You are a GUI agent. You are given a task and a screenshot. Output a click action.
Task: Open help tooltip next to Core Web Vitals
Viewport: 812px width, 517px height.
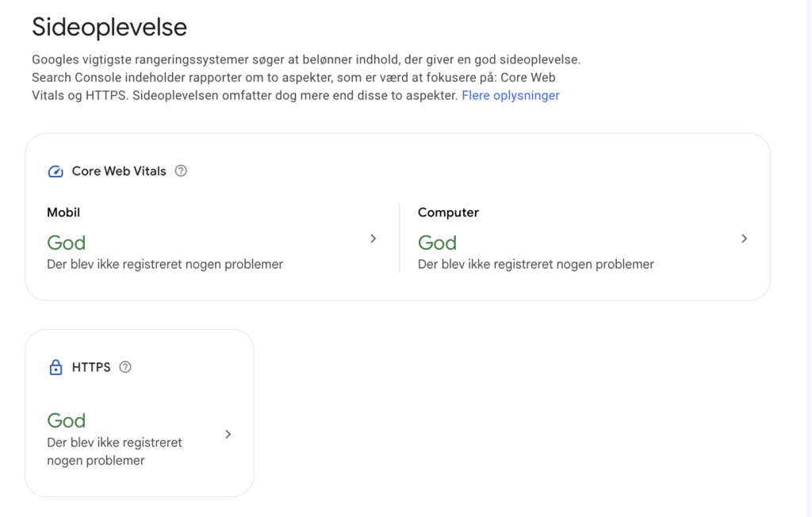click(x=181, y=171)
